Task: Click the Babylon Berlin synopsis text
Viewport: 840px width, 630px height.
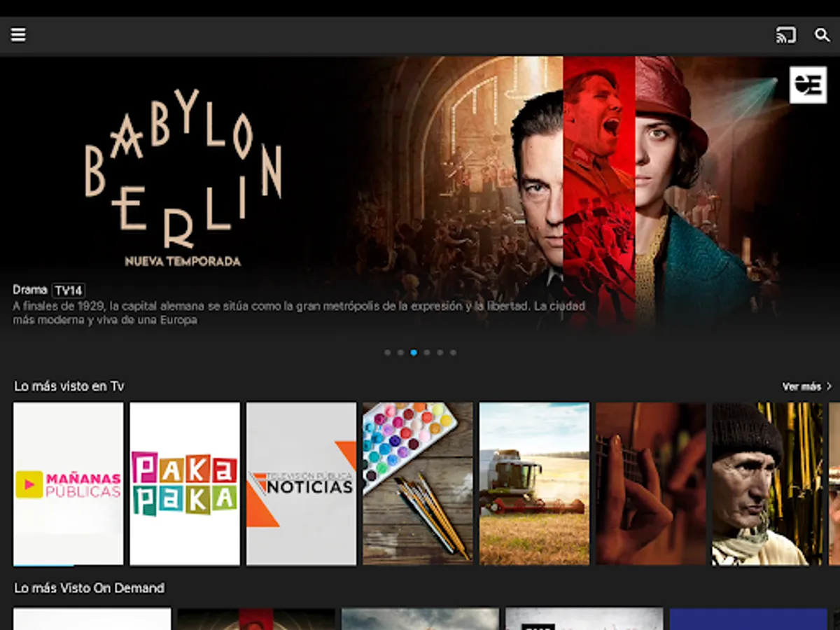Action: click(299, 313)
